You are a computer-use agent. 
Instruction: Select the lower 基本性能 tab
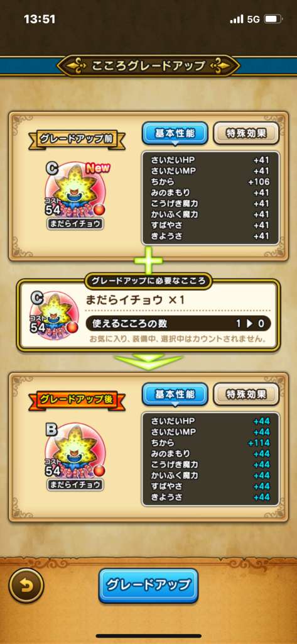175,394
